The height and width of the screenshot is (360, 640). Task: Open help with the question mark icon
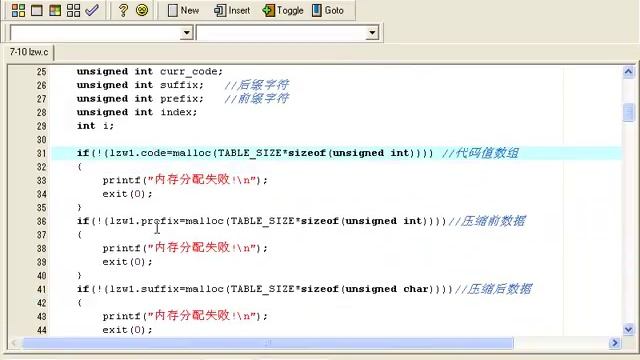[123, 10]
